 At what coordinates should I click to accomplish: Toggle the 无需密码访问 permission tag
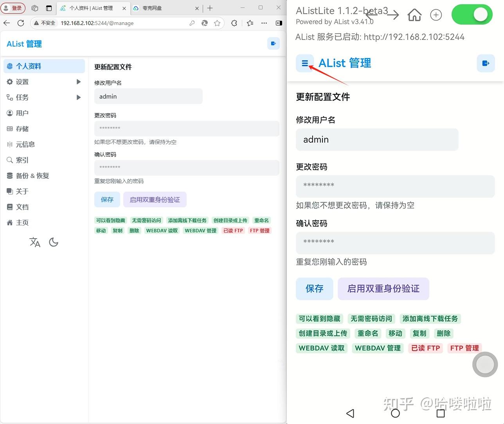pos(147,220)
